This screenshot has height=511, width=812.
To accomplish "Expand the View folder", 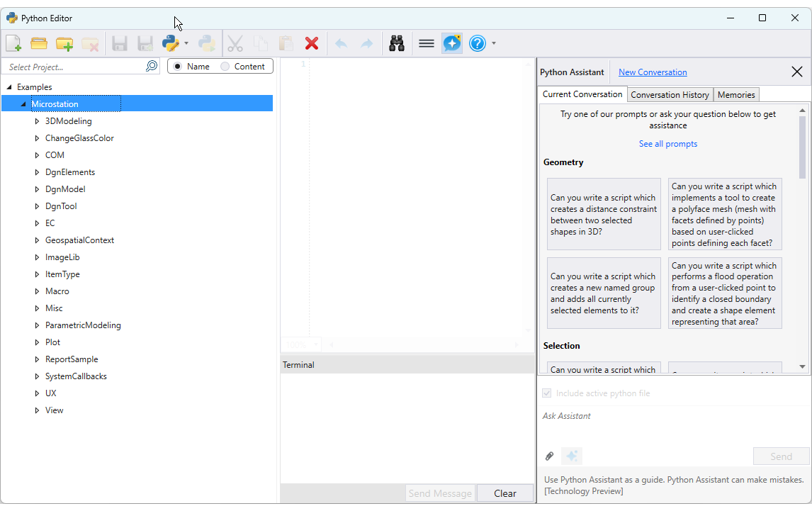I will (37, 410).
